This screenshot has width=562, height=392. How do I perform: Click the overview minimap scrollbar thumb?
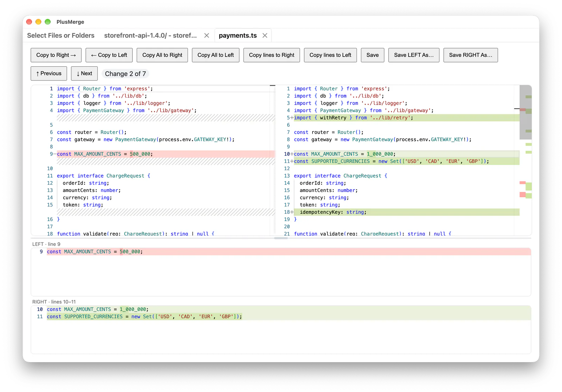coord(525,112)
